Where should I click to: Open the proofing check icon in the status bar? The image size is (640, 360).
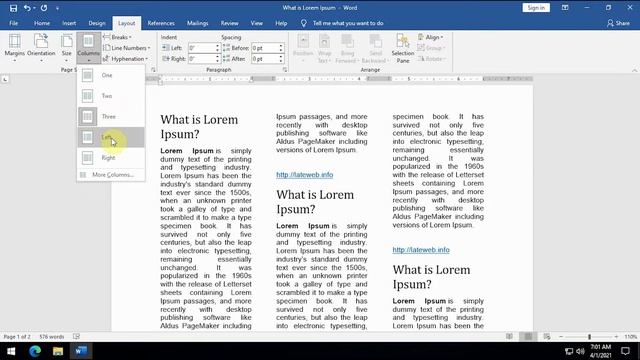[x=76, y=337]
